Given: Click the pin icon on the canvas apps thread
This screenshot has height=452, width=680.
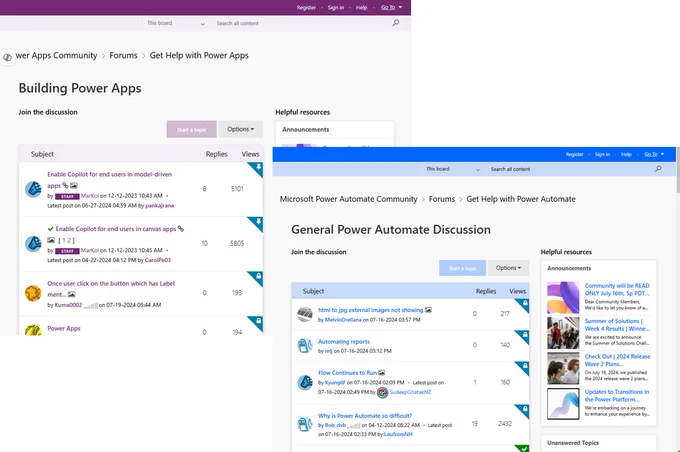Looking at the screenshot, I should click(x=258, y=222).
